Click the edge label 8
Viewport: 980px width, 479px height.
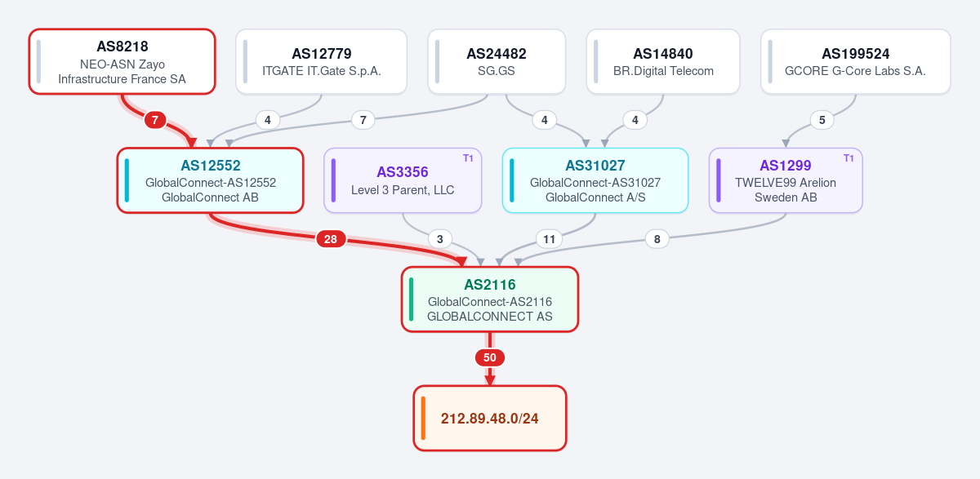[657, 239]
